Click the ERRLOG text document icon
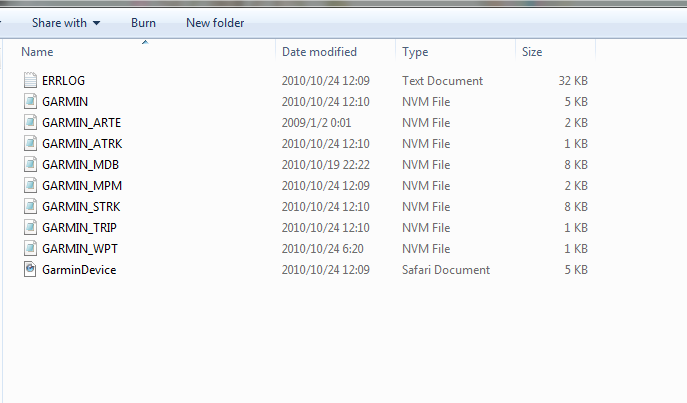 pyautogui.click(x=29, y=80)
